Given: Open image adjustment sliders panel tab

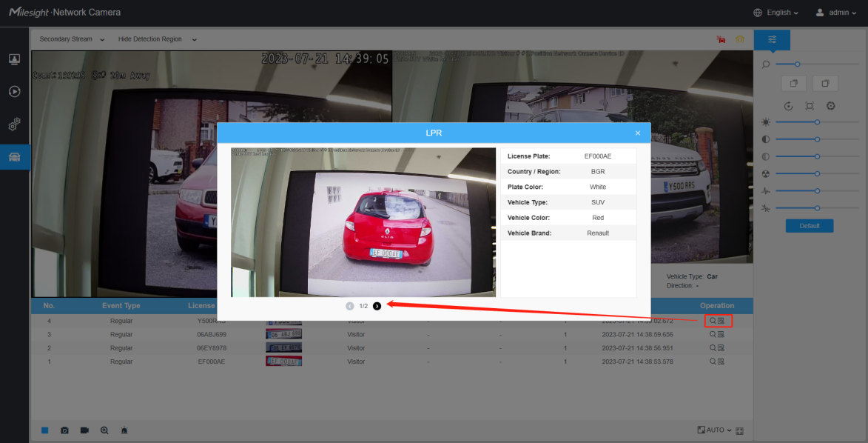Looking at the screenshot, I should point(773,40).
